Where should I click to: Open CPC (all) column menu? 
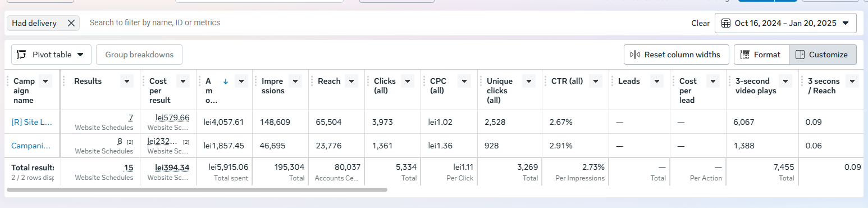click(x=464, y=82)
